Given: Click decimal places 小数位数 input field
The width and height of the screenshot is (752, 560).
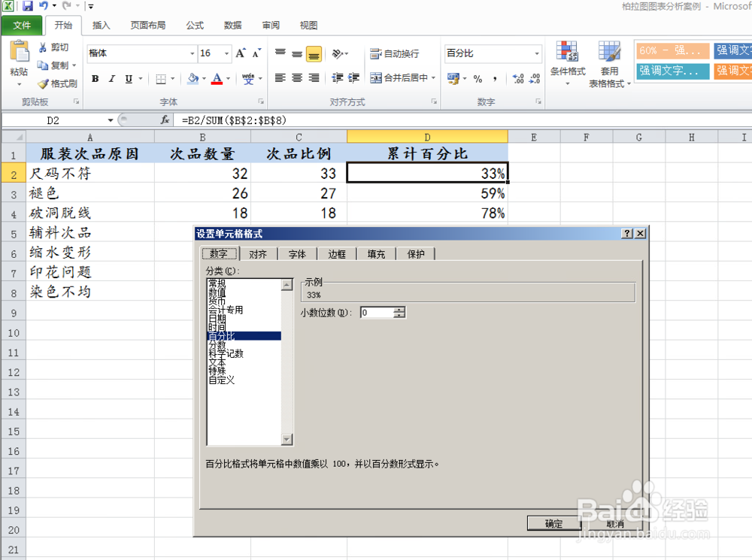Looking at the screenshot, I should (377, 313).
